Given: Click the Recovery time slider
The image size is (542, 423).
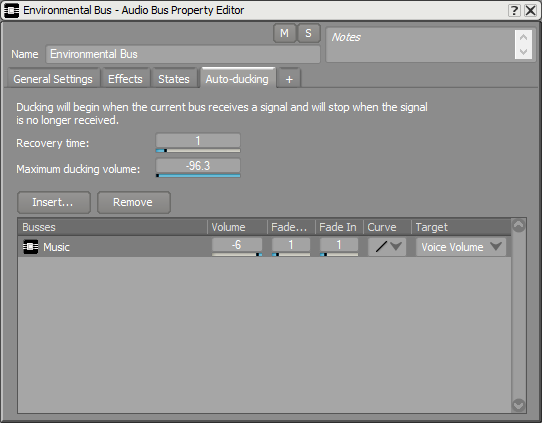Looking at the screenshot, I should click(x=198, y=151).
